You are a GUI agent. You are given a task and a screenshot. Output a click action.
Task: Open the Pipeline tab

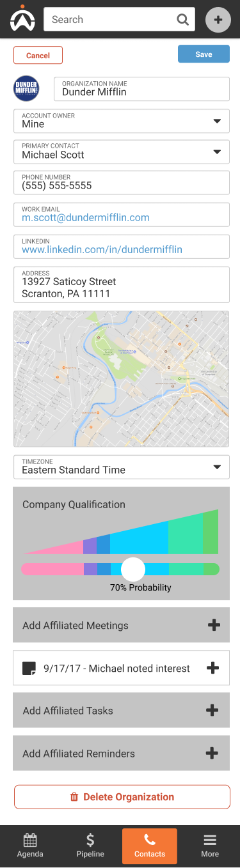click(x=90, y=846)
